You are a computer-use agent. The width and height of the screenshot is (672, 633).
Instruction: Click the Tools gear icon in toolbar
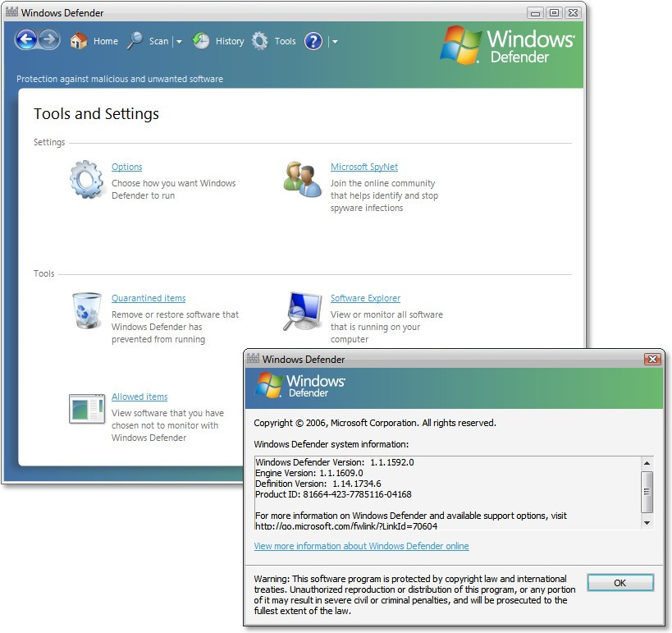[x=259, y=41]
